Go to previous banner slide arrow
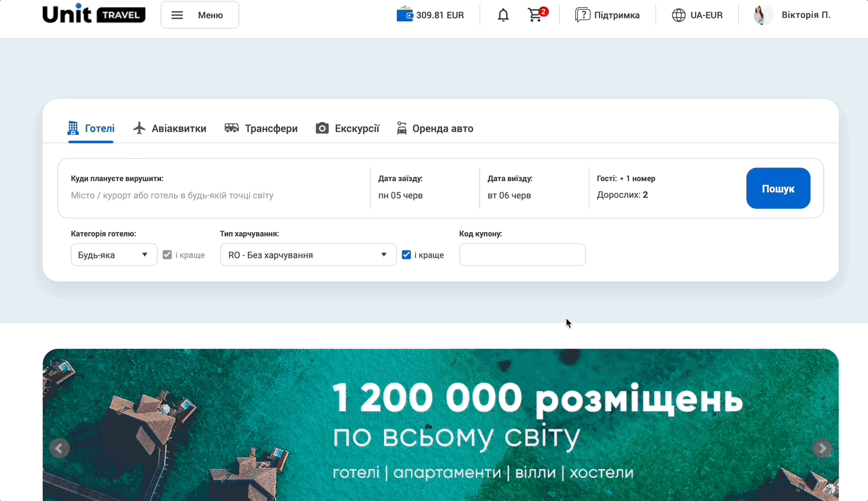Screen dimensions: 868x501 pos(59,448)
